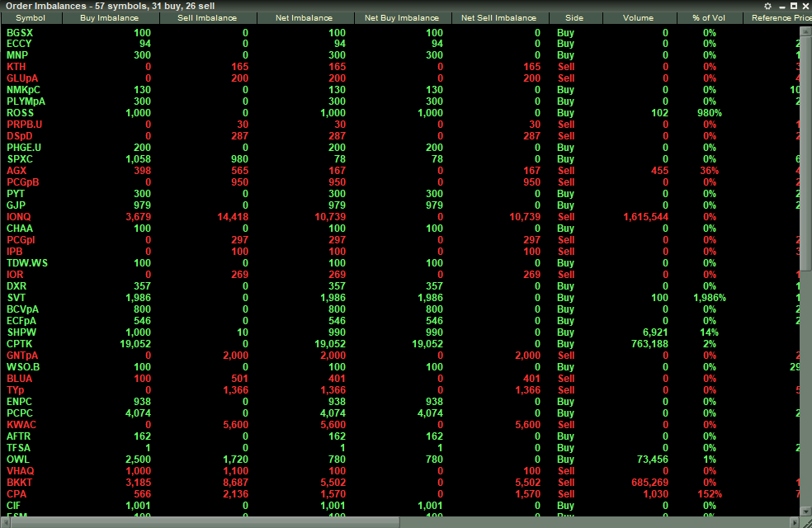Sort by the Buy Imbalance column header
The width and height of the screenshot is (812, 528).
coord(109,18)
